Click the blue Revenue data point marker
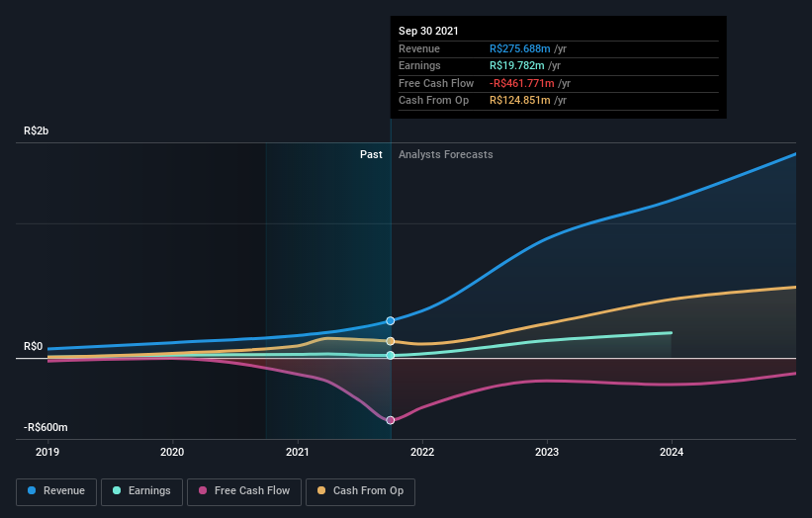 [x=391, y=321]
